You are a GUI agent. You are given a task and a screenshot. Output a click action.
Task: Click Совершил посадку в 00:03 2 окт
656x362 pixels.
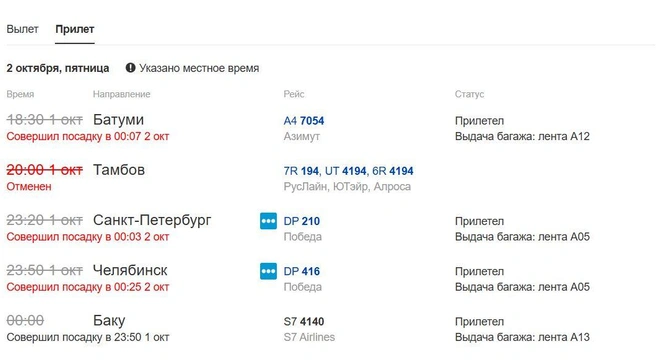[88, 237]
